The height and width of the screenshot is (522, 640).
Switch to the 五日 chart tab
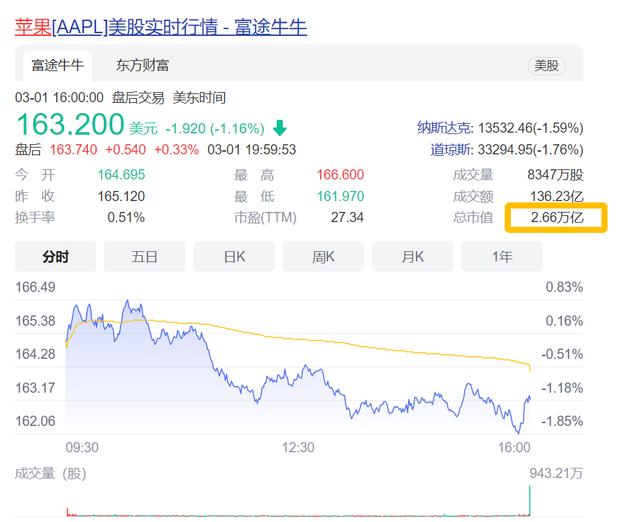coord(144,257)
